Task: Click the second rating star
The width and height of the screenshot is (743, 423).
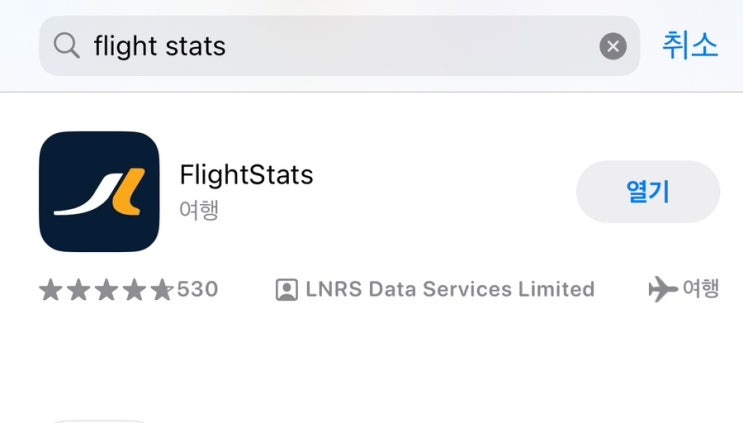Action: (79, 290)
